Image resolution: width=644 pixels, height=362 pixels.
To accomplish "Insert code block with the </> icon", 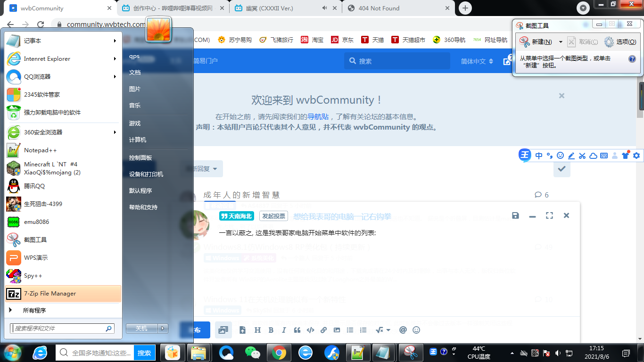I will pos(310,330).
